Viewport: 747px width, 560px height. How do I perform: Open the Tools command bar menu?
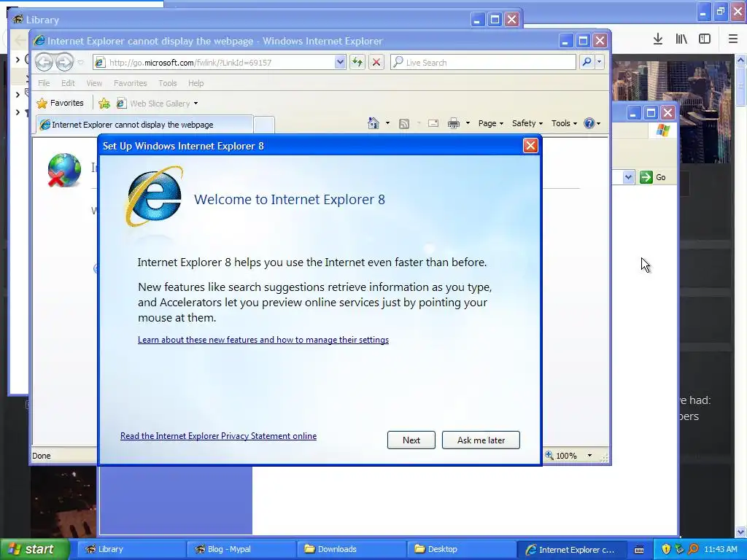click(564, 123)
